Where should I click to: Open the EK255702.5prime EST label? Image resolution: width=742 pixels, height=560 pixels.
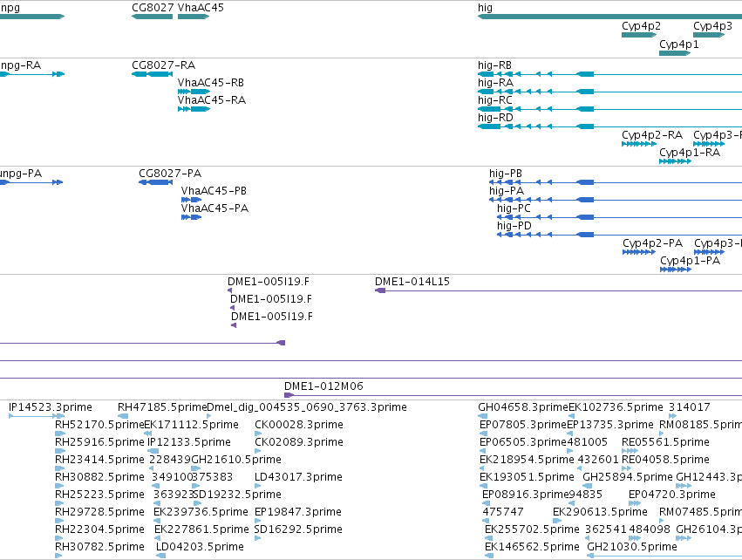(532, 530)
